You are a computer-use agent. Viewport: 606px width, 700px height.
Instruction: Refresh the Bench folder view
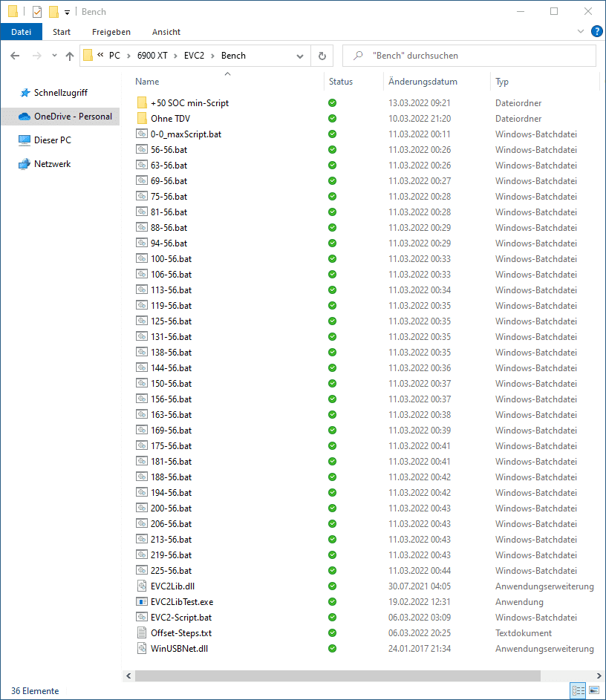[322, 56]
